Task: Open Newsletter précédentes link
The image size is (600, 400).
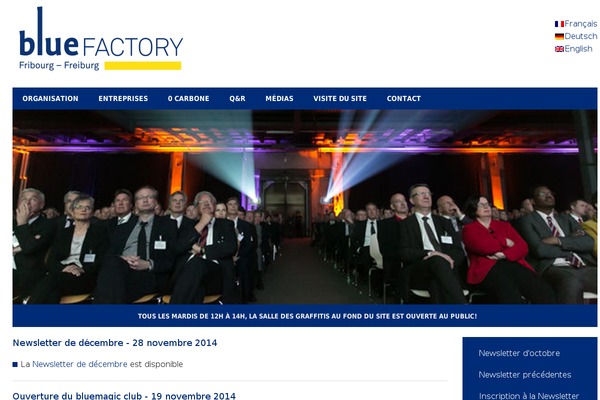Action: [x=525, y=375]
